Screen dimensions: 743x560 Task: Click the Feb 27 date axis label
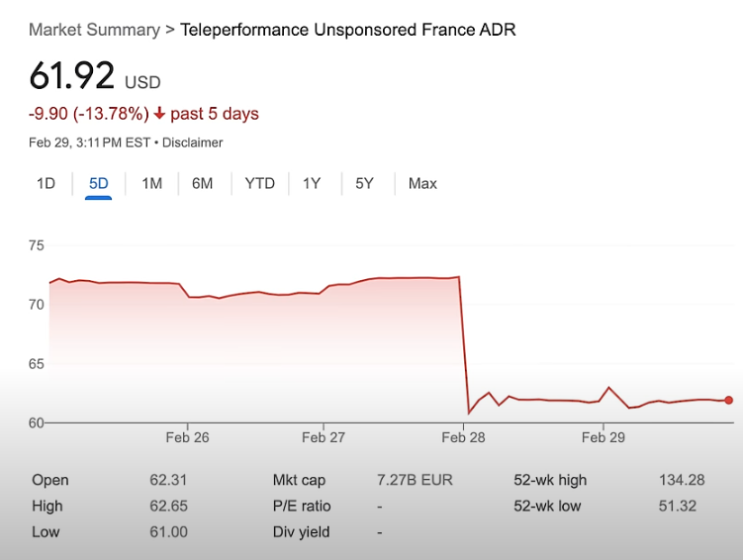[324, 437]
